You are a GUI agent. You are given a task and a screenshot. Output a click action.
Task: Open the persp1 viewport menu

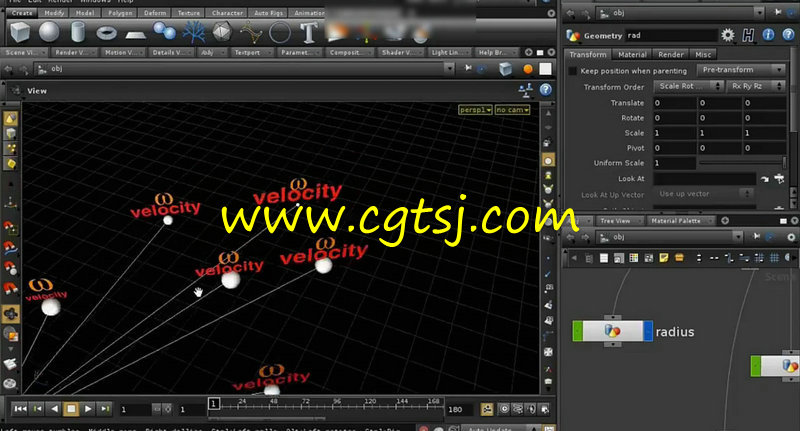tap(475, 110)
